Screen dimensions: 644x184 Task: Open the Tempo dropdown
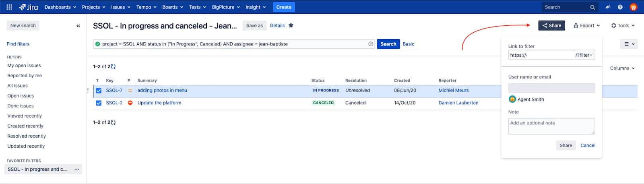pos(147,7)
